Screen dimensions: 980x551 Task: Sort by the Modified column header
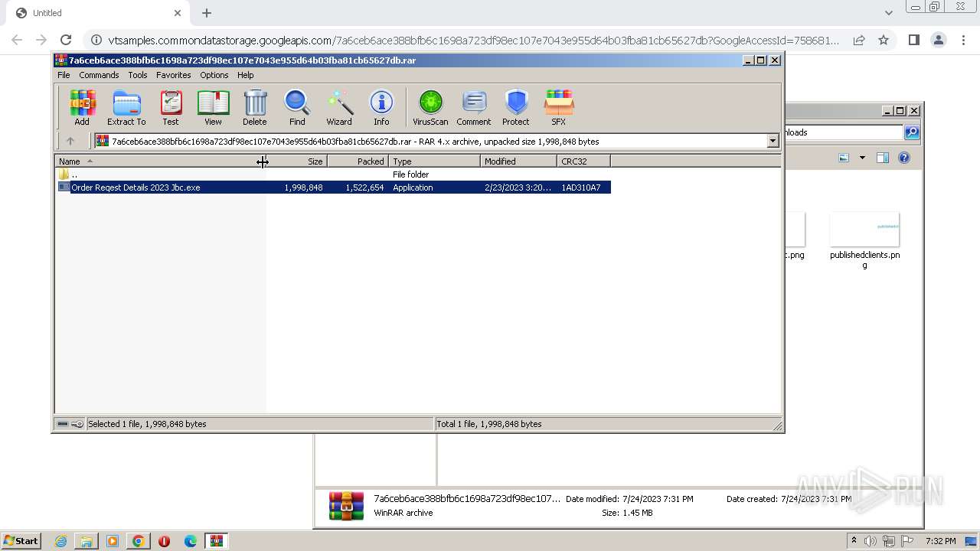click(x=519, y=161)
